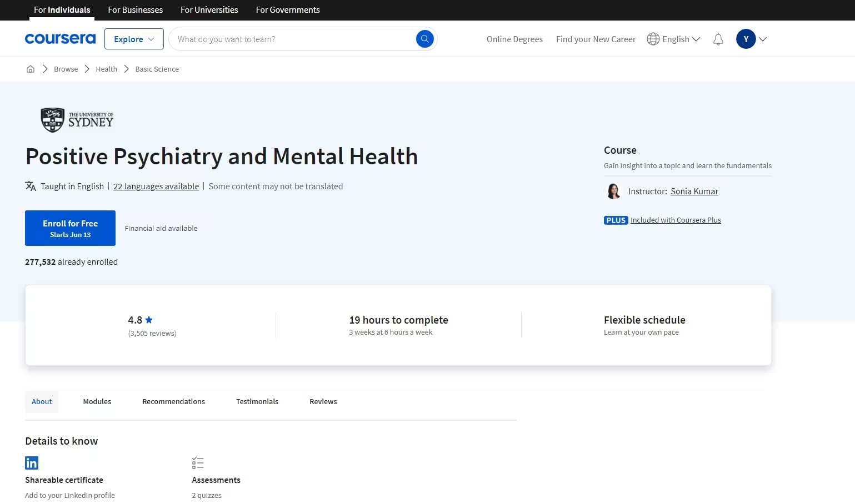Click the translation icon beside Taught in English
The width and height of the screenshot is (855, 504).
31,186
